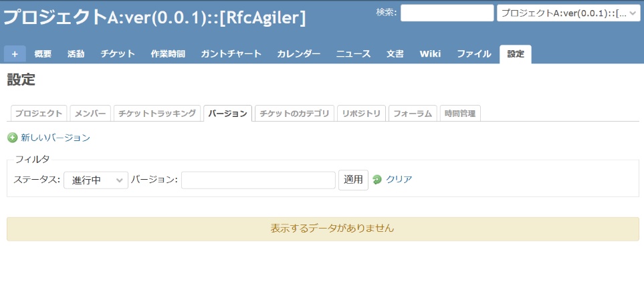This screenshot has width=644, height=286.
Task: Click the フィルタ fieldset legend
Action: click(32, 159)
